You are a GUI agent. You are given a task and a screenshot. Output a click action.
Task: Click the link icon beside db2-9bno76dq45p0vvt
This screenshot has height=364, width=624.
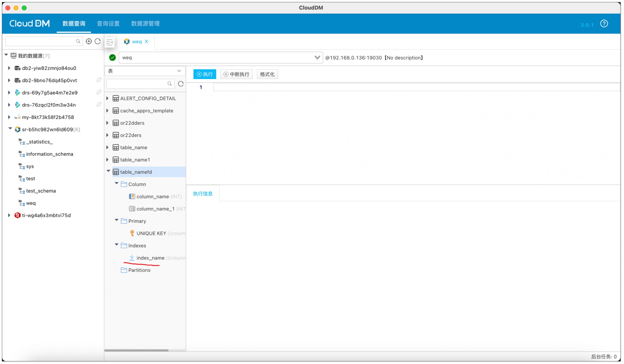tap(99, 80)
